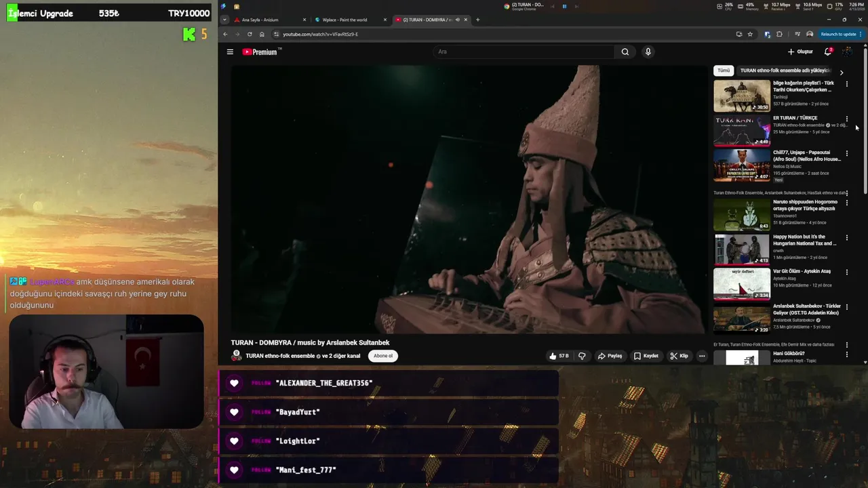The height and width of the screenshot is (488, 868).
Task: Open options for Chill77 Papaoutai video
Action: tap(846, 154)
